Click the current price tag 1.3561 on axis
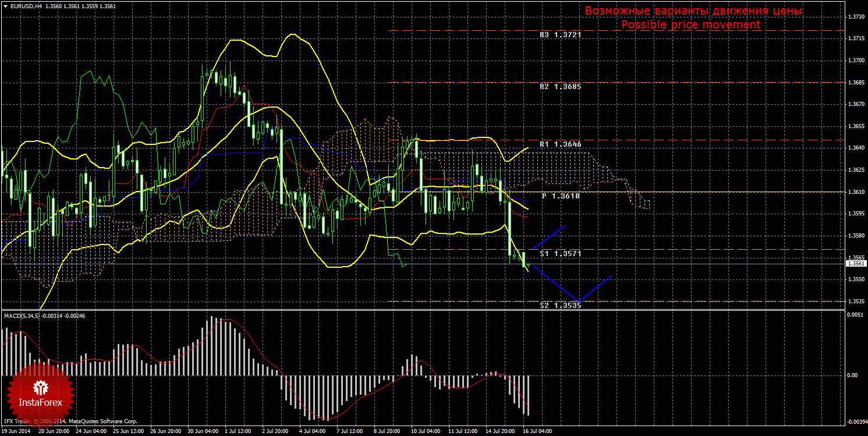The image size is (868, 436). coord(856,264)
